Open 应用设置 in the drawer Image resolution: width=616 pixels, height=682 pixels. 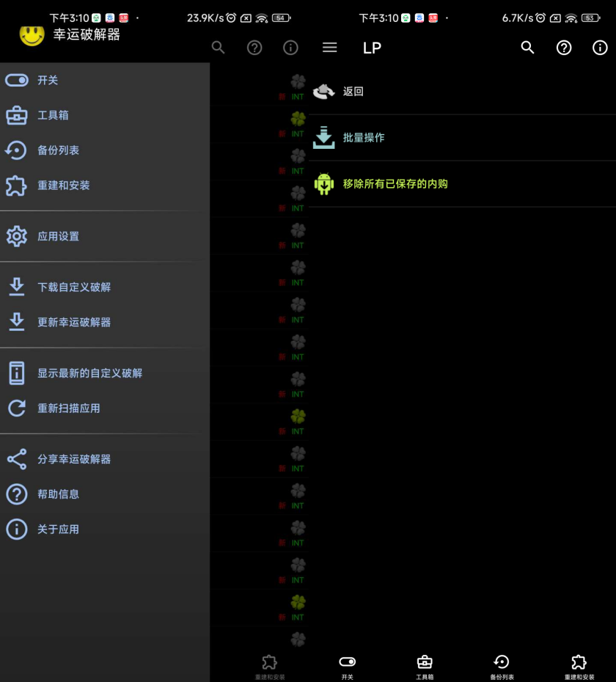[58, 236]
